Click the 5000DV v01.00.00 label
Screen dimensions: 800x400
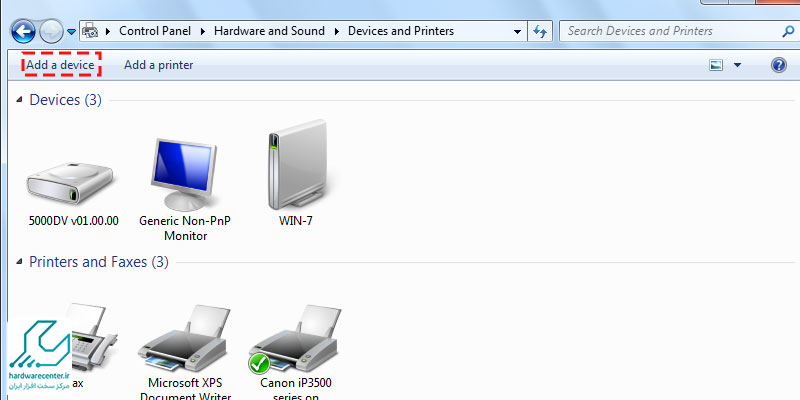[74, 221]
